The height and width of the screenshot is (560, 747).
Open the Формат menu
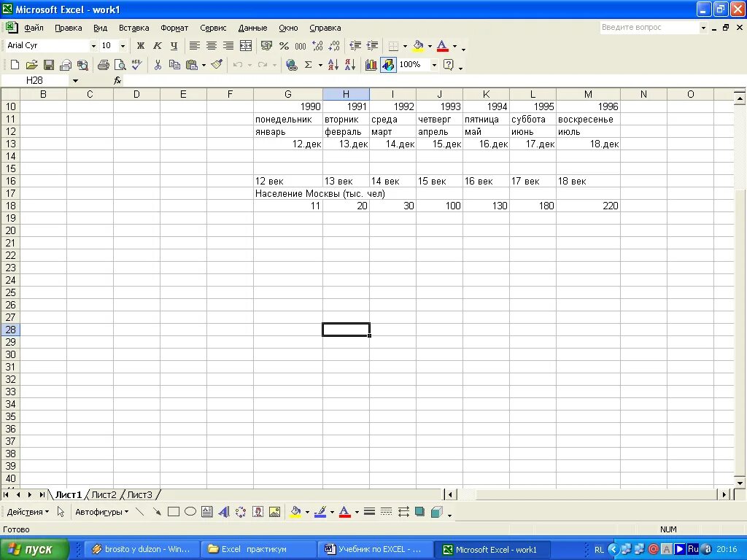[x=174, y=28]
